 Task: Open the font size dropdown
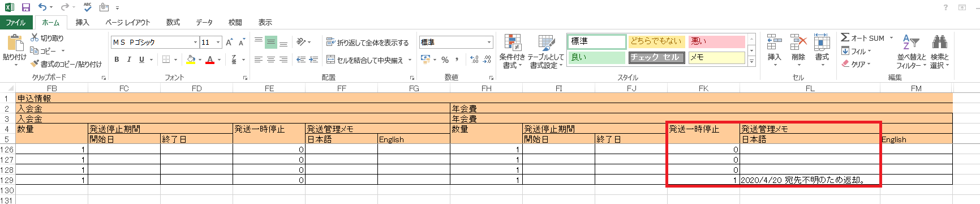(218, 42)
